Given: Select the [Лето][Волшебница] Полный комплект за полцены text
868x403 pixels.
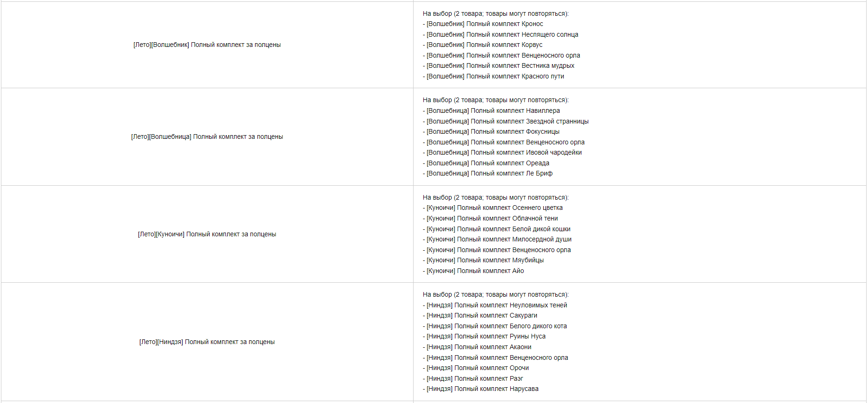Looking at the screenshot, I should (x=207, y=136).
